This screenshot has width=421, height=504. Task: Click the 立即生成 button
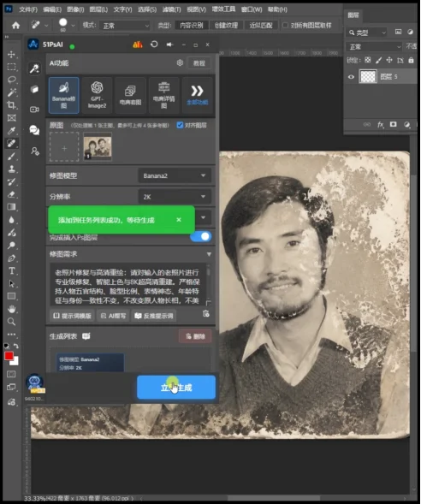[x=176, y=388]
